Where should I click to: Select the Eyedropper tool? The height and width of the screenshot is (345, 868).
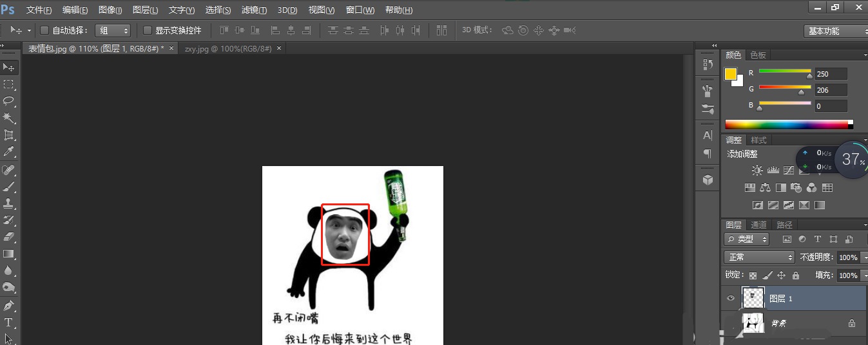(9, 152)
